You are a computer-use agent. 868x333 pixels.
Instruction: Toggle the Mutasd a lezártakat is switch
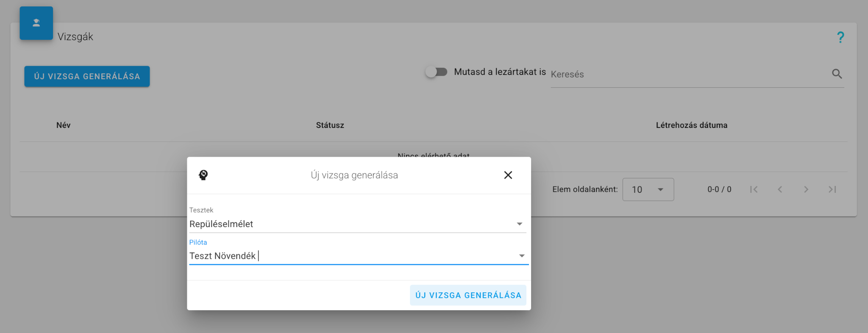[437, 72]
